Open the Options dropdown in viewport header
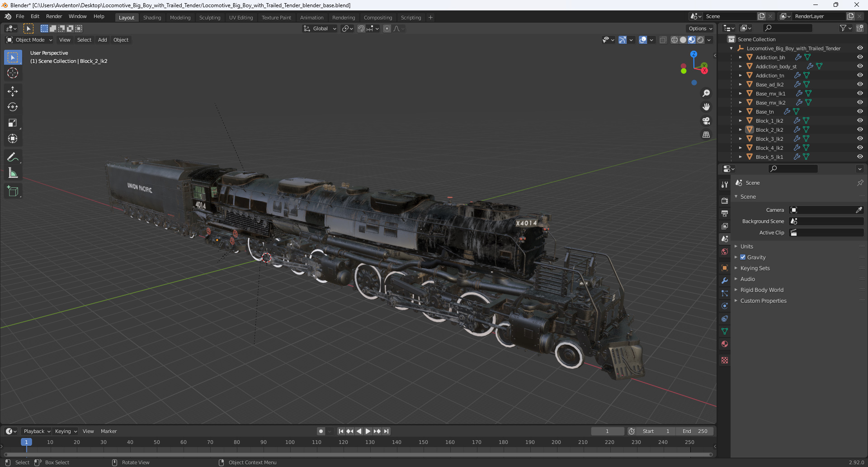Screen dimensions: 868x467 700,29
